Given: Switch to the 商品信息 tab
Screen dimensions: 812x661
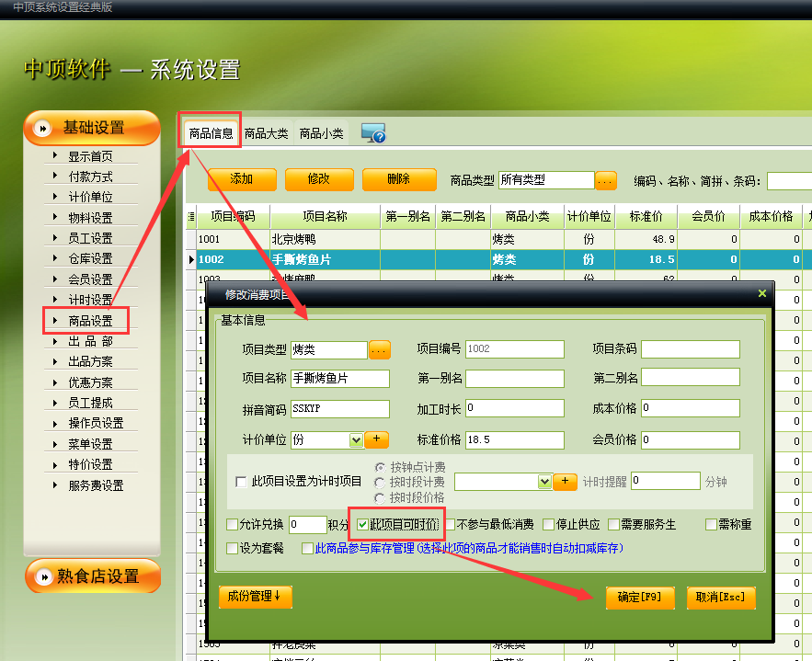Looking at the screenshot, I should [211, 133].
